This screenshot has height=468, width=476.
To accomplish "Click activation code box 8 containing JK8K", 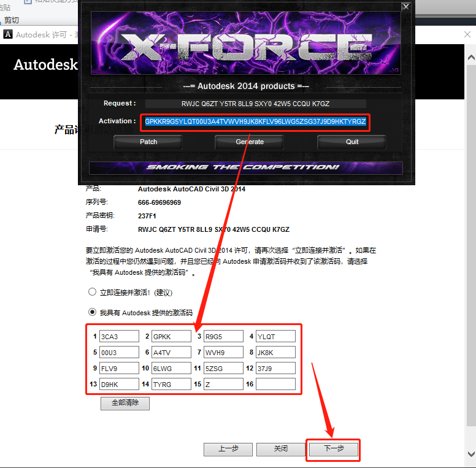I will [275, 352].
